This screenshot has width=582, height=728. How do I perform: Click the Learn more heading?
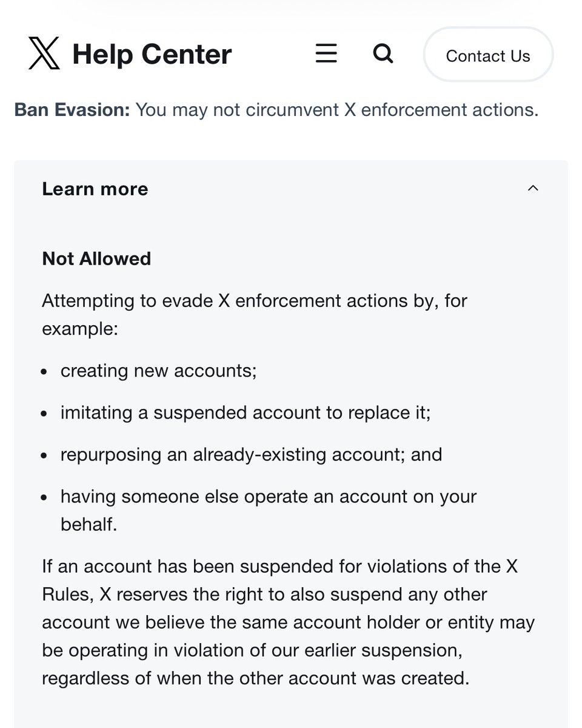coord(95,189)
